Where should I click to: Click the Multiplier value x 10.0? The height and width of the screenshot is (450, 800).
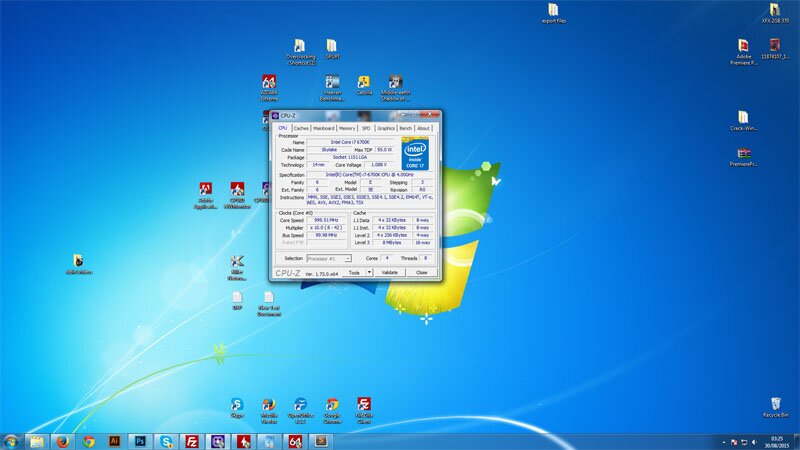(x=326, y=228)
